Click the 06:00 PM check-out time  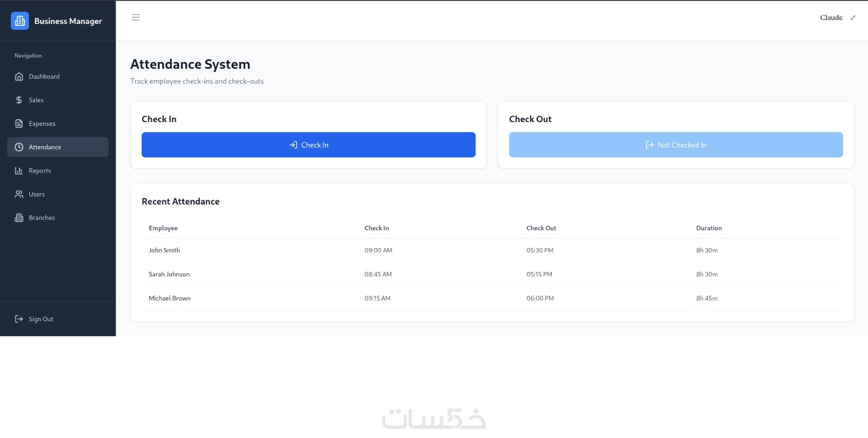(x=540, y=298)
